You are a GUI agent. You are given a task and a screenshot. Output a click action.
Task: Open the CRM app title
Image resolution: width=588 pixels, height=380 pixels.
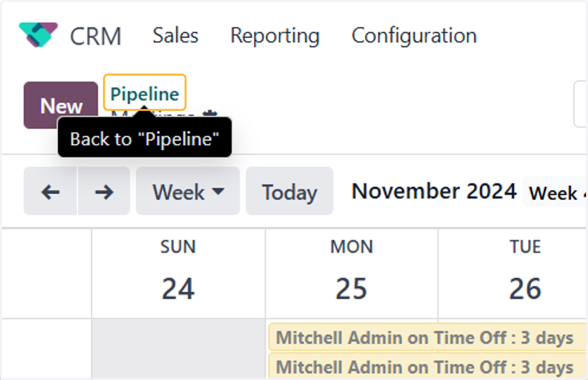pos(96,36)
